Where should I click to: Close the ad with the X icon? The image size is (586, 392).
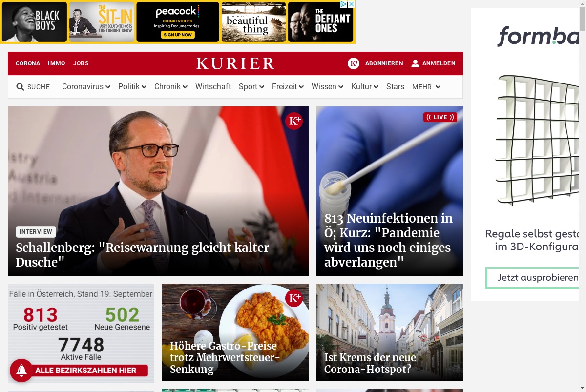tap(351, 4)
